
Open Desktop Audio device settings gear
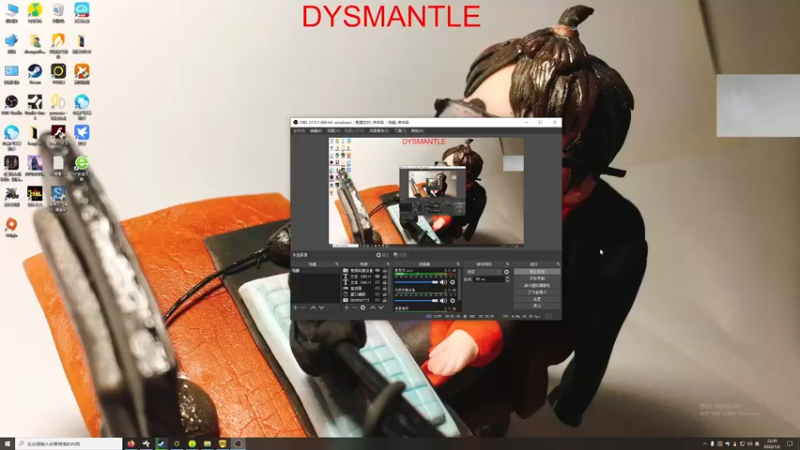click(x=453, y=301)
